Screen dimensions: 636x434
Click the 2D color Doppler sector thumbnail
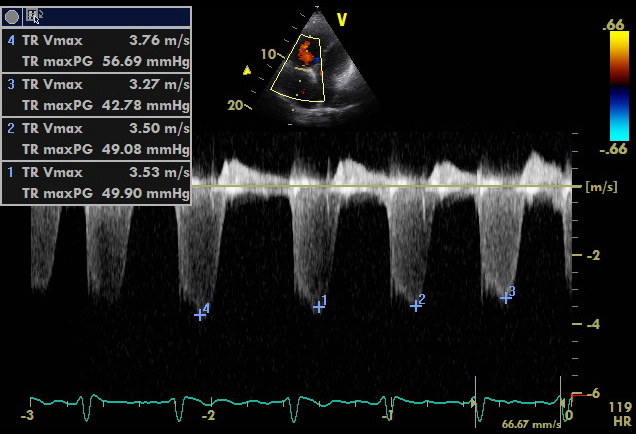[312, 68]
